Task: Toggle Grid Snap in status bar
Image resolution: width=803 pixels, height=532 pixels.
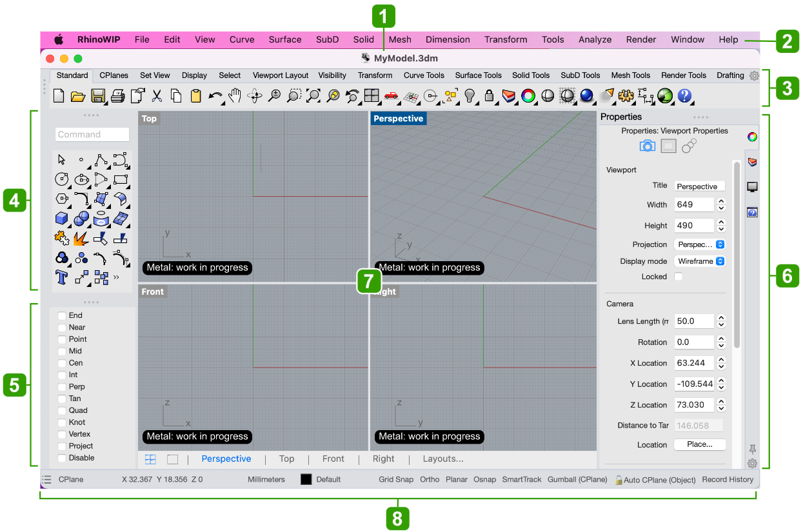Action: click(x=396, y=480)
